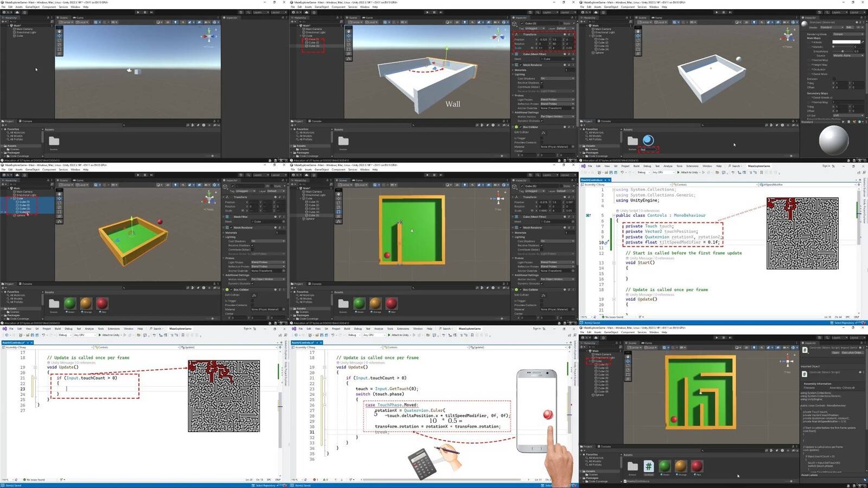Open Layers dropdown in finished-maze Unity window
Screen dimensions: 868x488
click(839, 338)
